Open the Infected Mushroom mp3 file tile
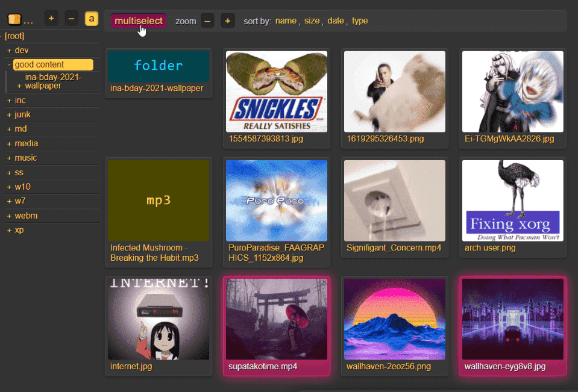578x392 pixels. [x=159, y=201]
